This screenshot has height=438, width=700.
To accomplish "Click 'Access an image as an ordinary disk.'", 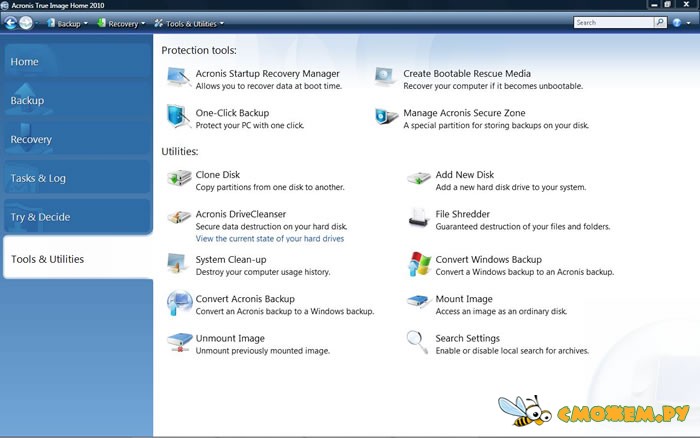I will pos(501,311).
